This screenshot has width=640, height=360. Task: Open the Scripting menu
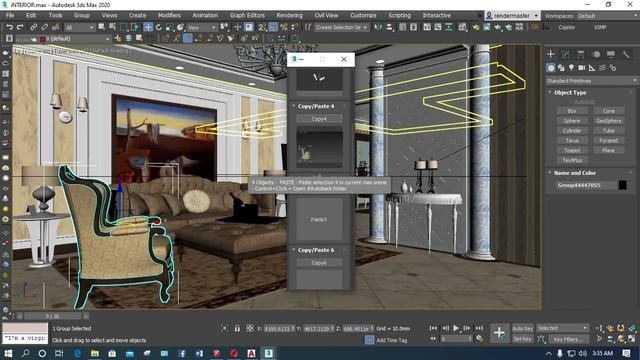399,16
